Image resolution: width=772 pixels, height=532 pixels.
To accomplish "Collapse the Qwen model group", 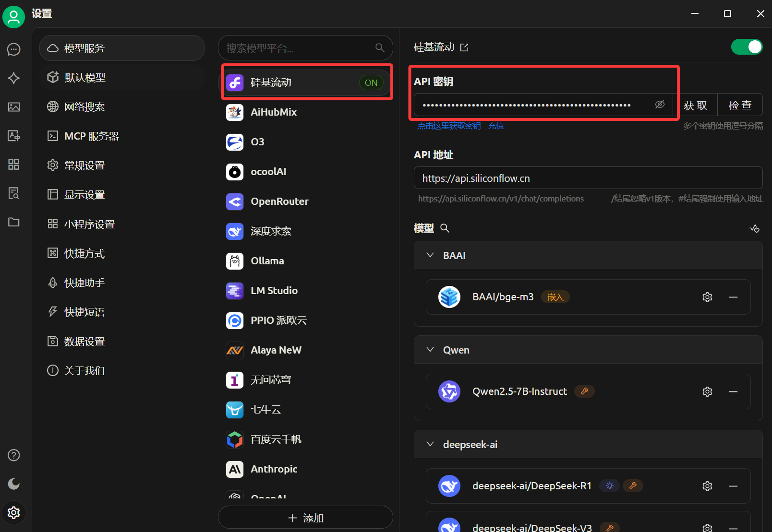I will tap(430, 350).
